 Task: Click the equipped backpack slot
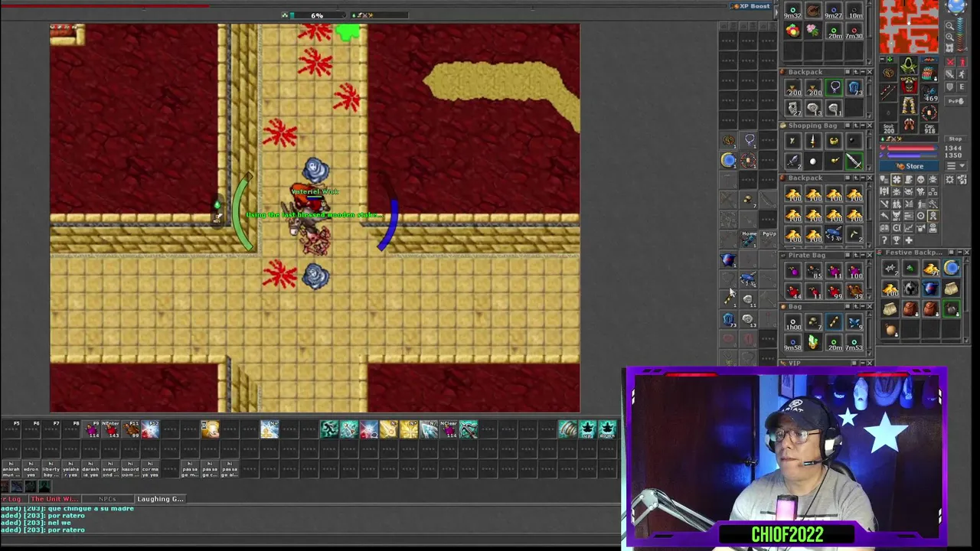click(x=929, y=74)
